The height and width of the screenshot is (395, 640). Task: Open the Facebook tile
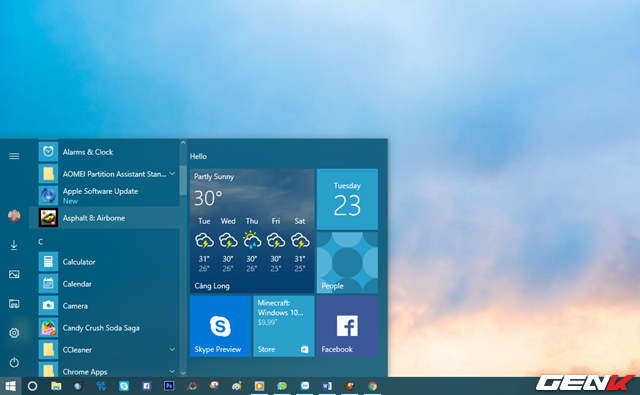click(x=347, y=326)
